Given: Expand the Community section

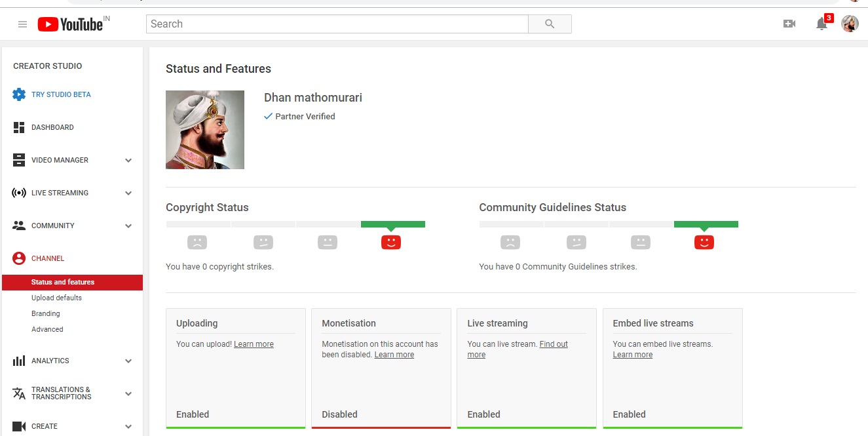Looking at the screenshot, I should coord(128,226).
